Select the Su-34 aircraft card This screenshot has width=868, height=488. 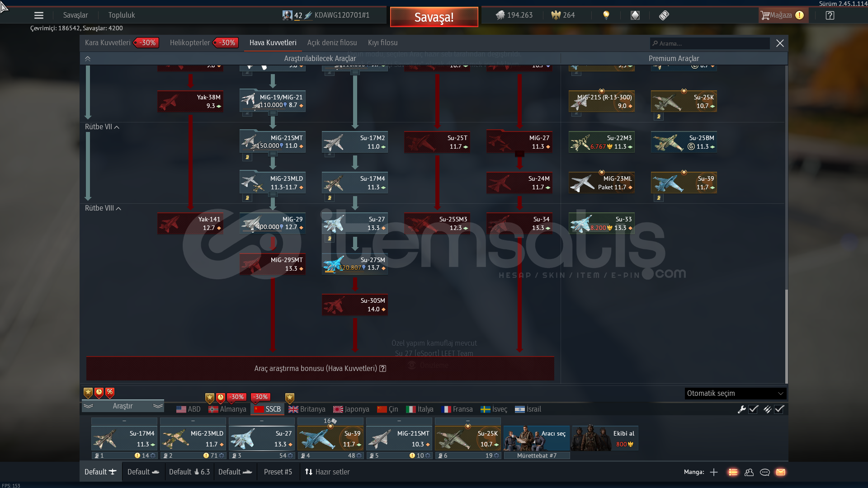[519, 224]
